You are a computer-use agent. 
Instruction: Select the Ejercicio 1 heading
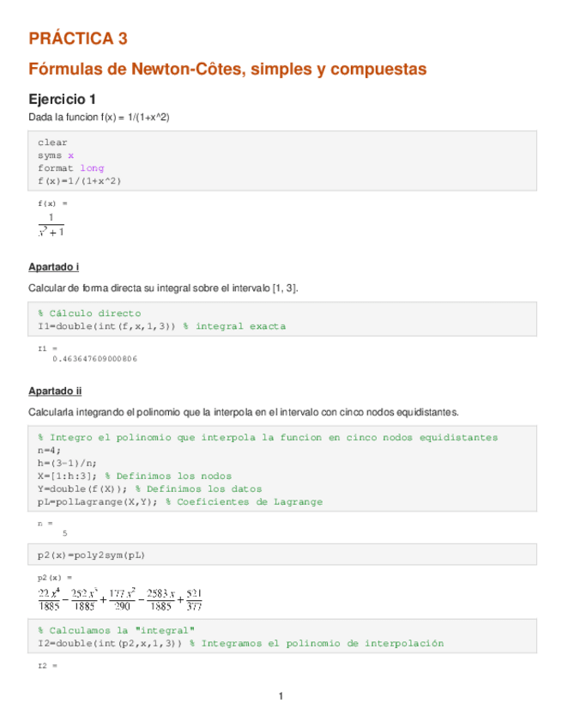[68, 99]
